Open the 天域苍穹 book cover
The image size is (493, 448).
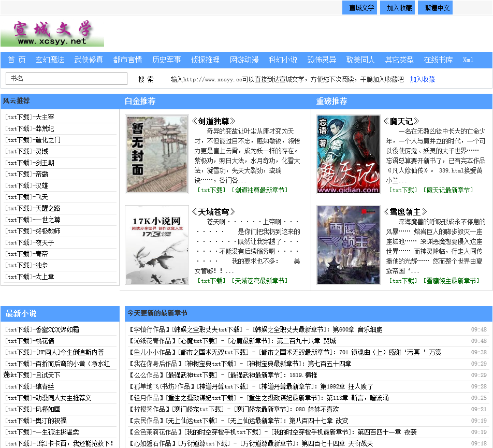tap(157, 245)
